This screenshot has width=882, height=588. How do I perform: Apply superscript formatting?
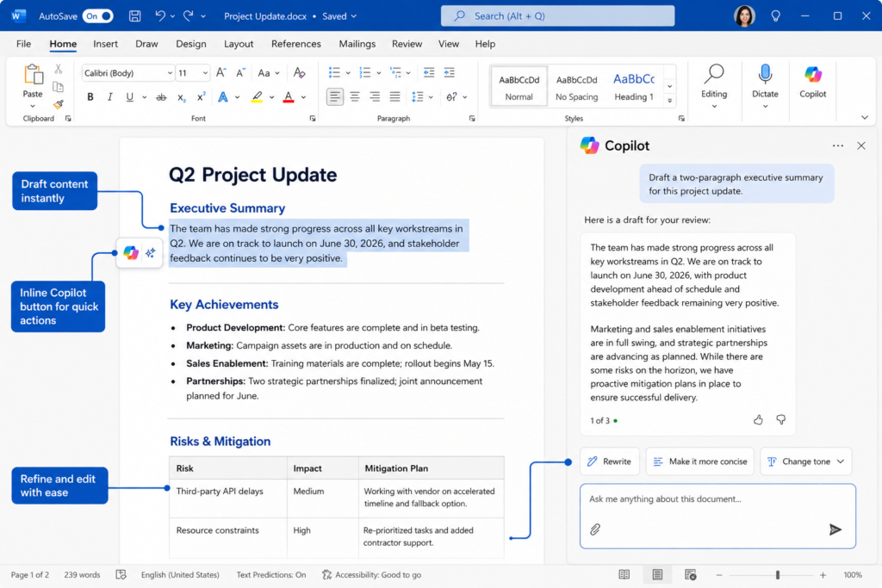point(201,96)
